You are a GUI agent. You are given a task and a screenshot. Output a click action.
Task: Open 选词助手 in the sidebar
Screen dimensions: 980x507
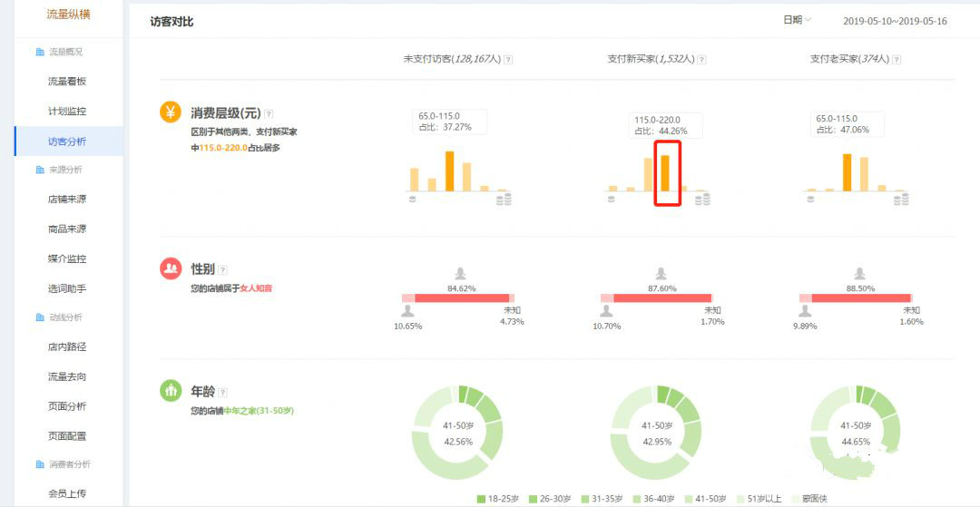[x=67, y=289]
